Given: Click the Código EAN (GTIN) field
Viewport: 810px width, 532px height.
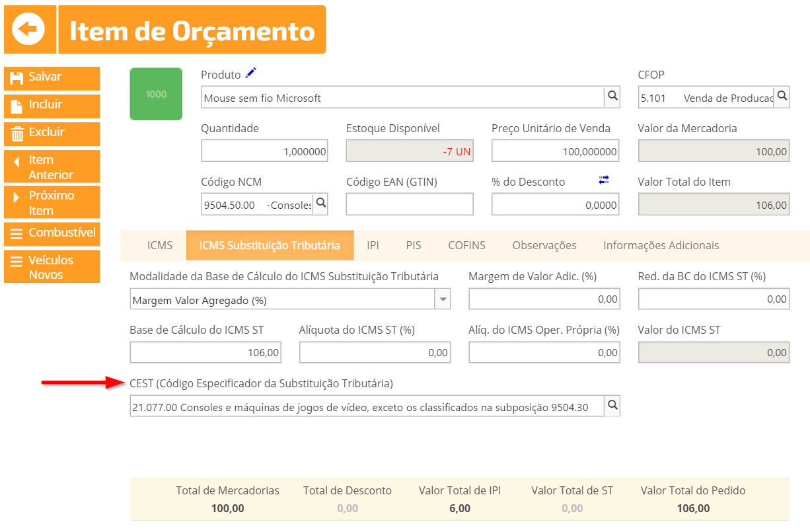Looking at the screenshot, I should (409, 204).
